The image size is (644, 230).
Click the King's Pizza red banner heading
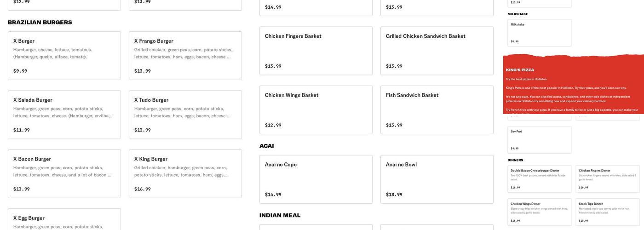coord(520,70)
